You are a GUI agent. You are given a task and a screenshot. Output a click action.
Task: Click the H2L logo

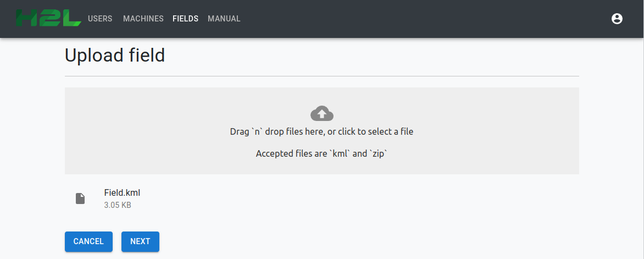pyautogui.click(x=48, y=18)
